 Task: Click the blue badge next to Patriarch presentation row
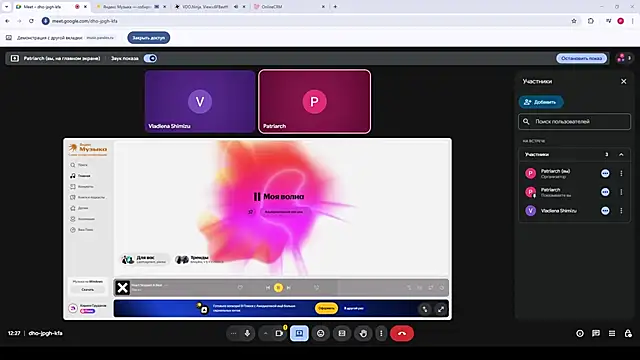(605, 192)
